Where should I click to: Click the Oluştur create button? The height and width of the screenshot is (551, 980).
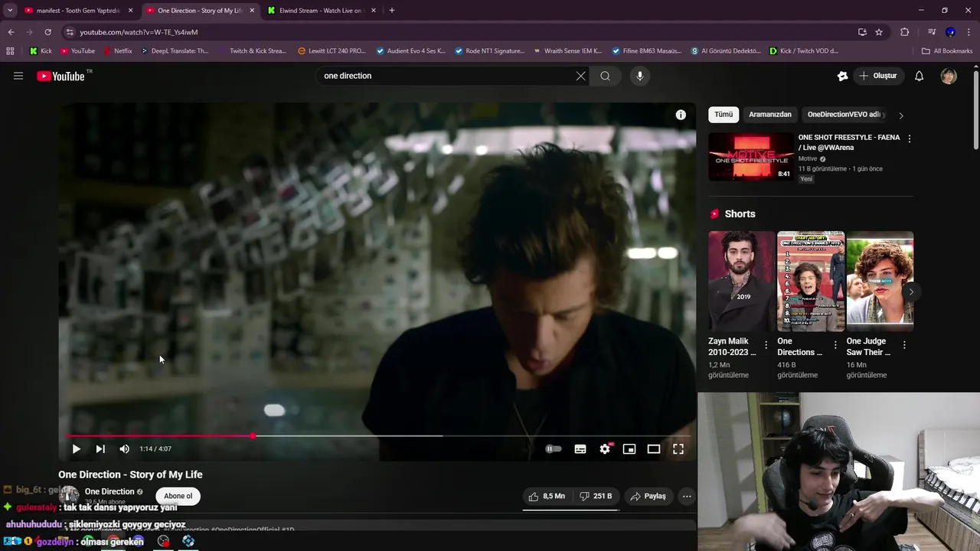[x=878, y=76]
